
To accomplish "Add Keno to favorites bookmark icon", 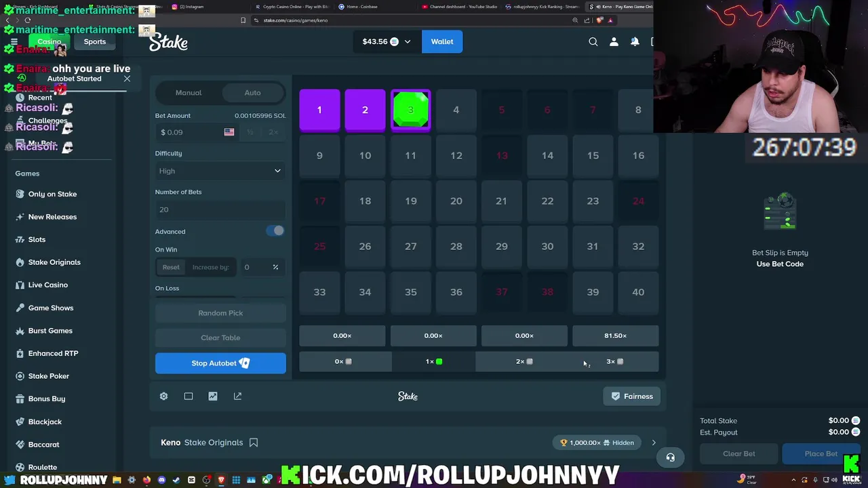I will [254, 443].
